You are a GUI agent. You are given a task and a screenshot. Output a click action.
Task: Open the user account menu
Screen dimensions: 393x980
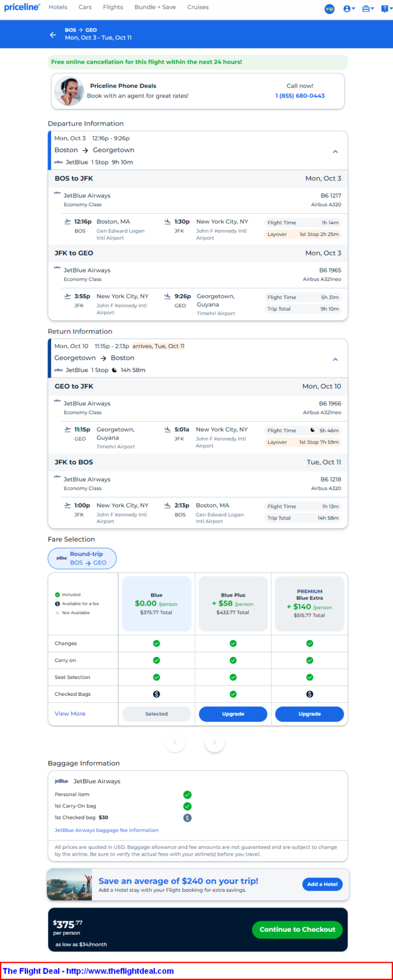(349, 9)
